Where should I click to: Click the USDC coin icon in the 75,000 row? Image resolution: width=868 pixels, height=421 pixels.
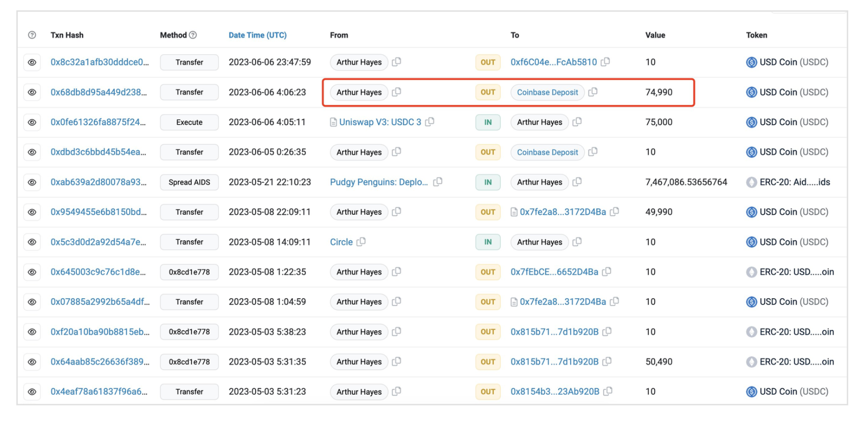751,122
